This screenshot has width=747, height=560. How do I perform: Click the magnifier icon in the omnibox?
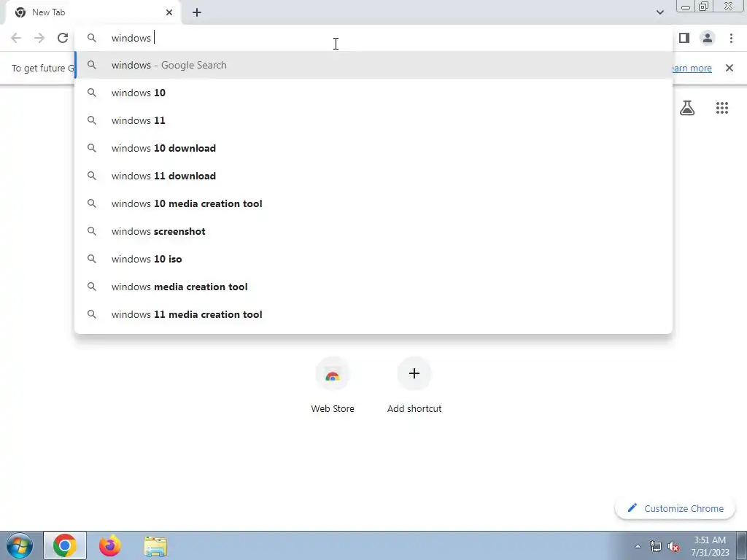[x=92, y=38]
